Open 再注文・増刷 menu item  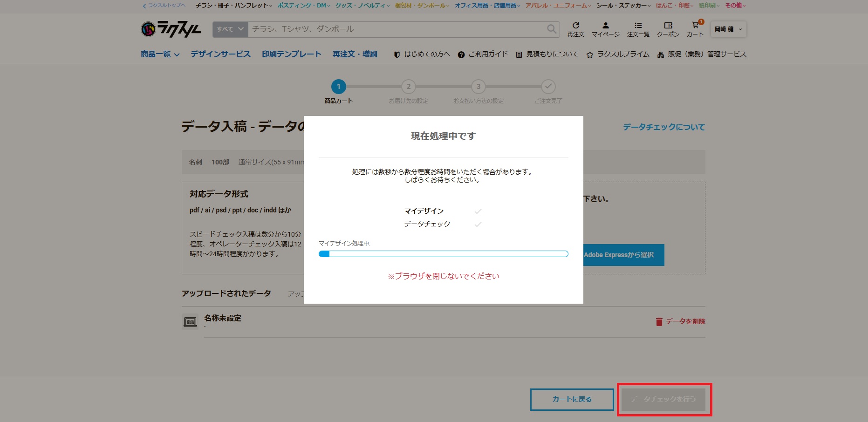(x=355, y=54)
